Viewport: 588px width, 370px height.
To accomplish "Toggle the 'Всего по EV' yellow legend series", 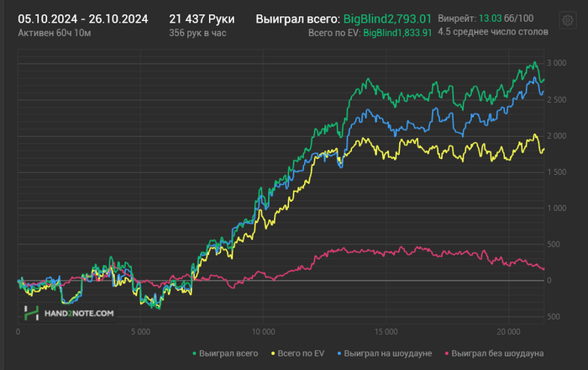I will point(297,353).
